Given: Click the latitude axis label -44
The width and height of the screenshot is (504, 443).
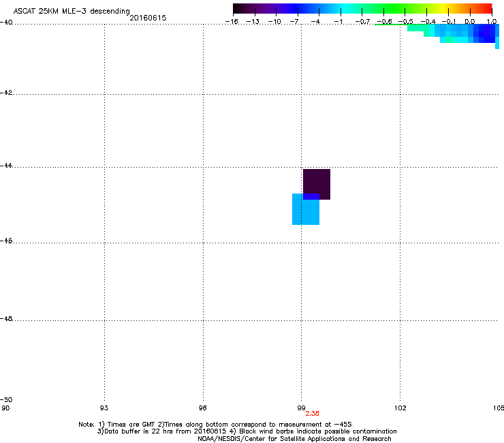Looking at the screenshot, I should [x=6, y=166].
